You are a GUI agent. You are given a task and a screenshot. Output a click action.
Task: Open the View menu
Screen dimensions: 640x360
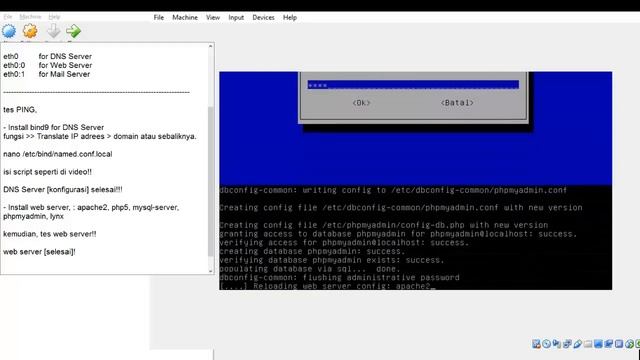[213, 17]
